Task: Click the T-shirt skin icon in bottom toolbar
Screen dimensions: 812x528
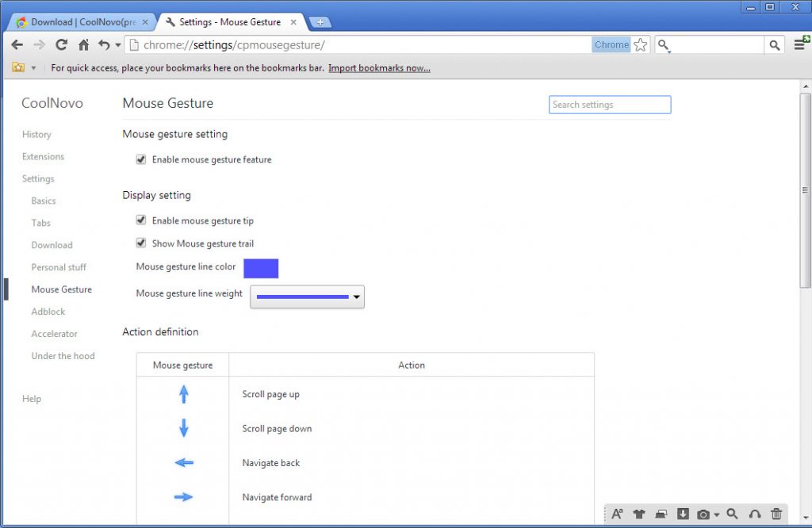Action: point(639,514)
